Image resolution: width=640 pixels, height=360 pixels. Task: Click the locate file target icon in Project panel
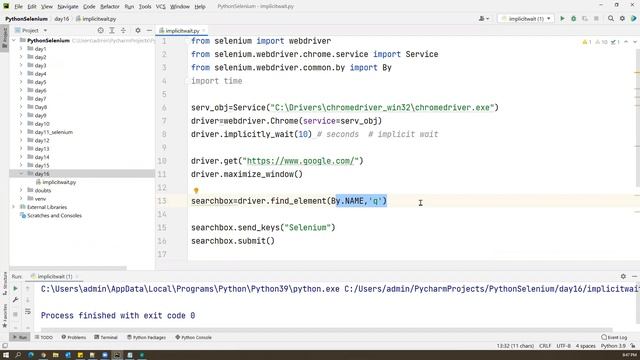point(100,30)
